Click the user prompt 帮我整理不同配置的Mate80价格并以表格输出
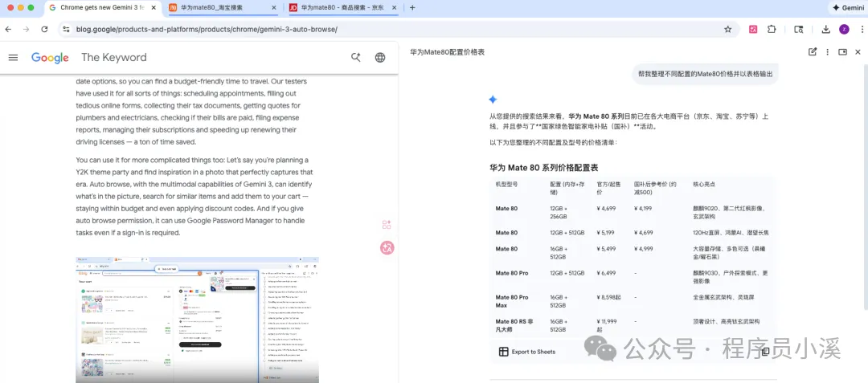This screenshot has height=383, width=868. click(x=705, y=74)
